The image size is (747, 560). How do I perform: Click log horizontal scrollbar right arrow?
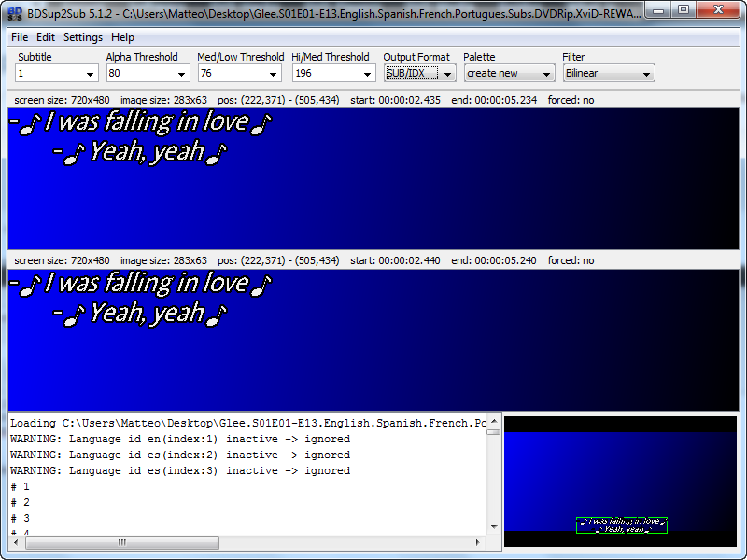[478, 542]
